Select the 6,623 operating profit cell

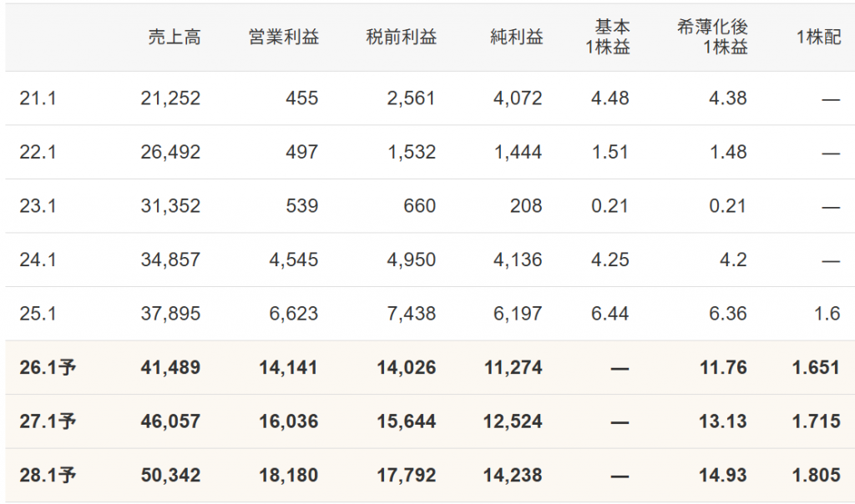[x=294, y=314]
